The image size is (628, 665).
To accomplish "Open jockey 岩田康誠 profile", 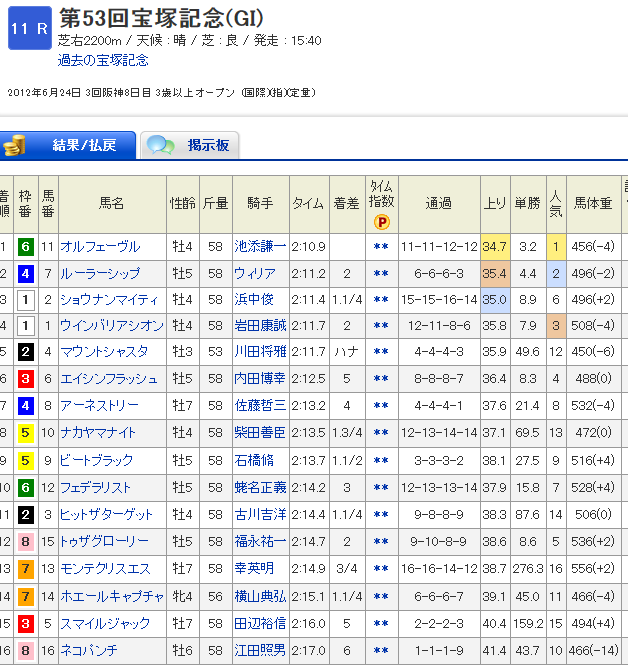I will pyautogui.click(x=260, y=326).
